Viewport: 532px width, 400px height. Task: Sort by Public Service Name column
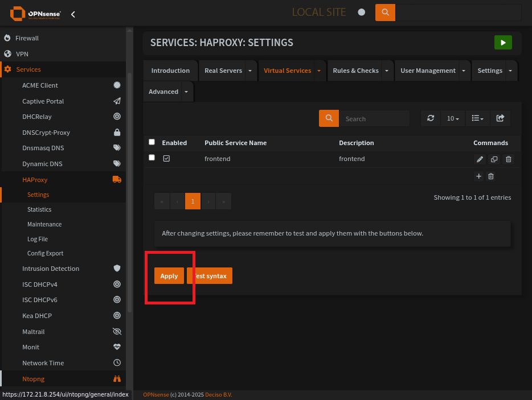click(235, 143)
